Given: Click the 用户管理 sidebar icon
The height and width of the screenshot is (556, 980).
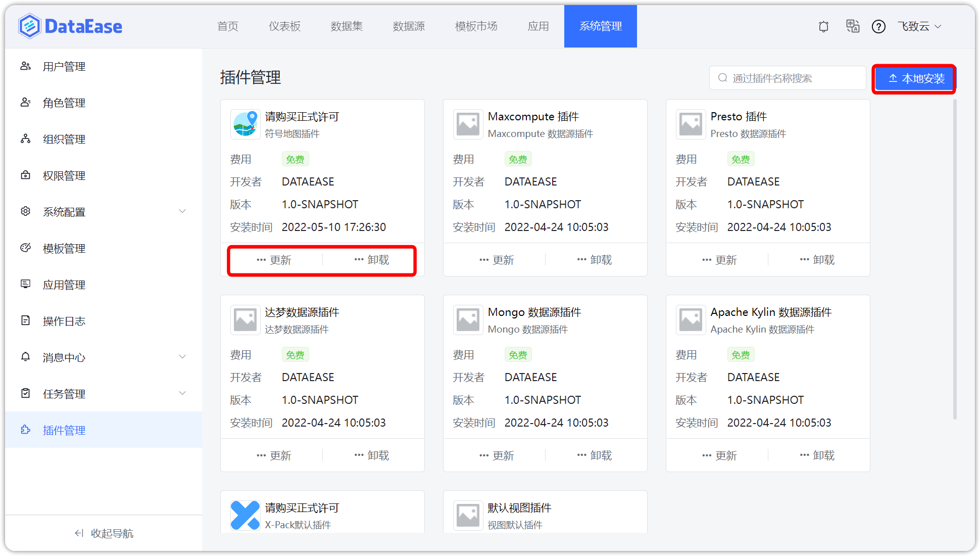Looking at the screenshot, I should click(26, 66).
